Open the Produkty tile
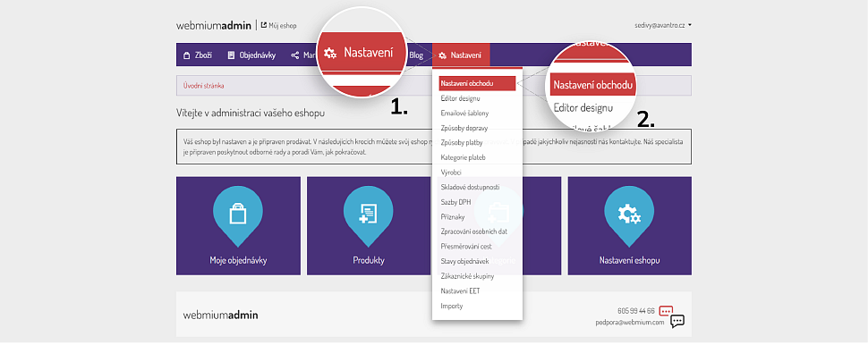The height and width of the screenshot is (345, 868). pyautogui.click(x=368, y=226)
